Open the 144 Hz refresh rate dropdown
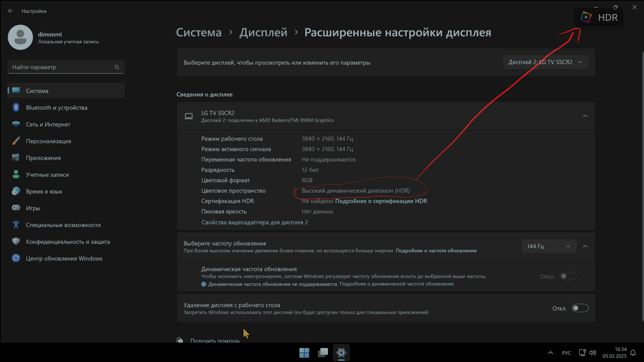This screenshot has height=362, width=644. tap(549, 246)
